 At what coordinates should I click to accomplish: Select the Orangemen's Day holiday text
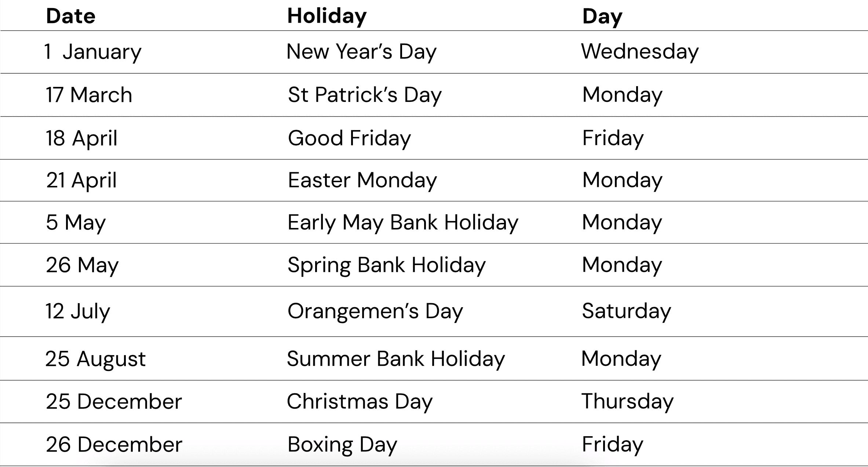pos(375,311)
